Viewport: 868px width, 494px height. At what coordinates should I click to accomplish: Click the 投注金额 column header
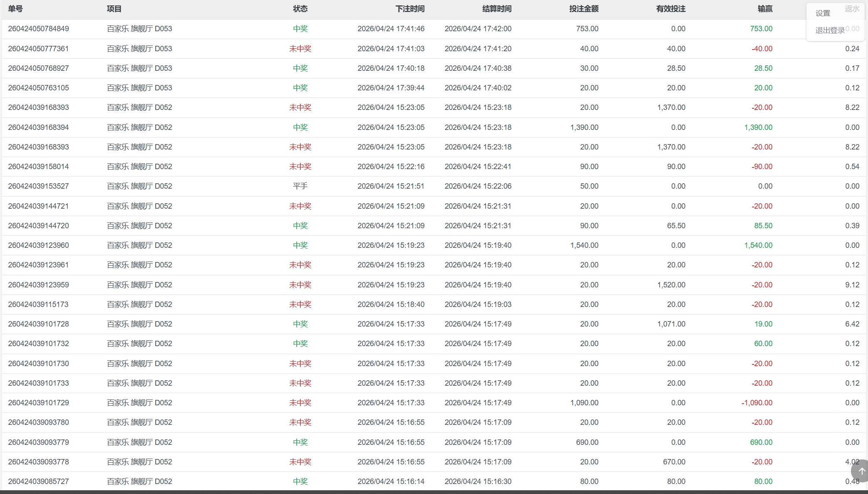pyautogui.click(x=583, y=9)
